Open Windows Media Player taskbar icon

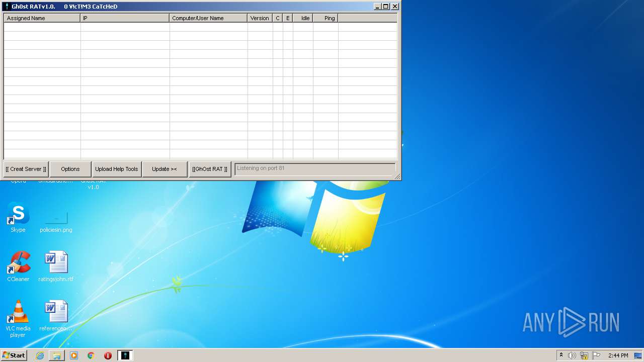74,355
